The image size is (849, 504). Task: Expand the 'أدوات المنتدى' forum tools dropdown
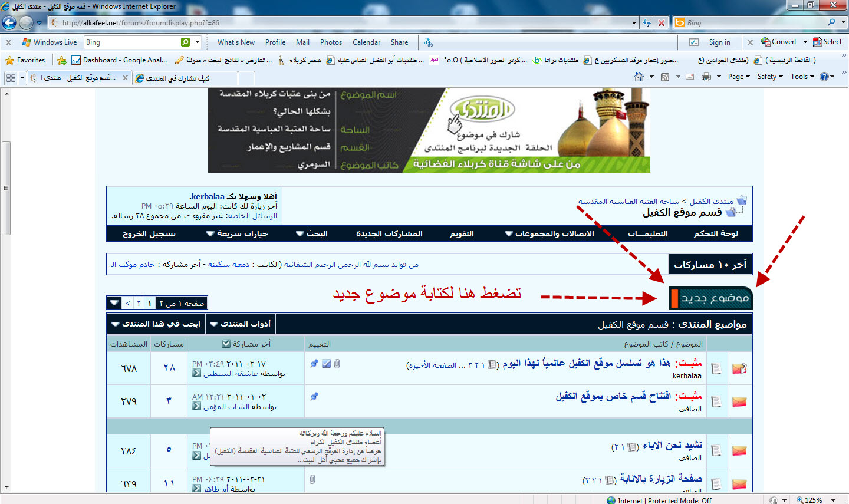[241, 324]
